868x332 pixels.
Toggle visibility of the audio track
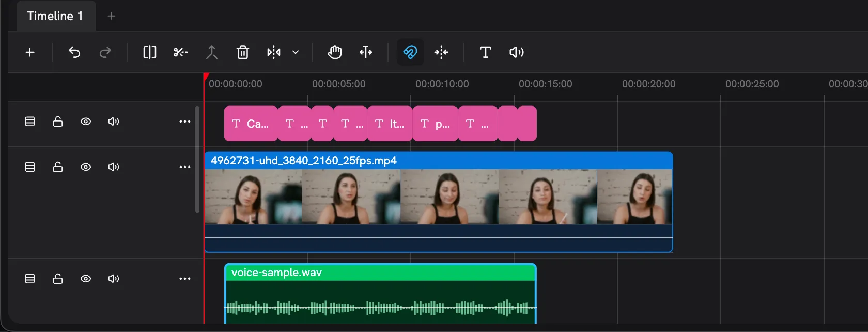click(86, 279)
